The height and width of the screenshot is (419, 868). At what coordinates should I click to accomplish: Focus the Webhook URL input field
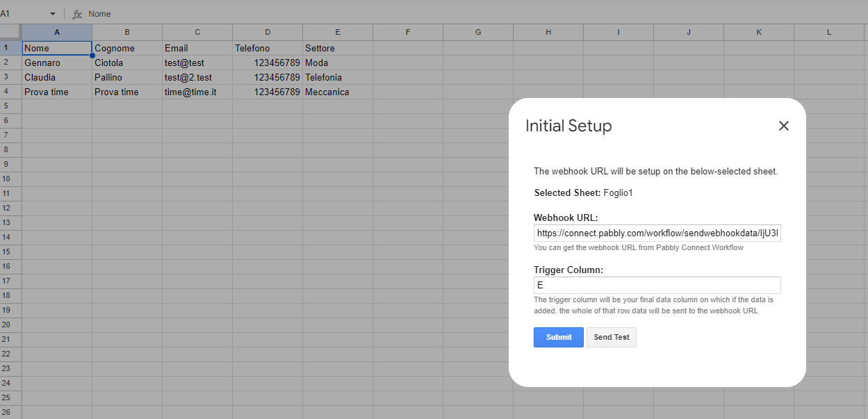[x=657, y=233]
